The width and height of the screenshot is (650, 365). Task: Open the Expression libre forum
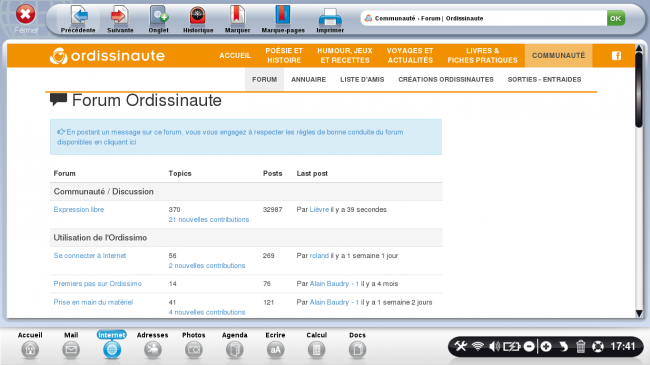[79, 209]
